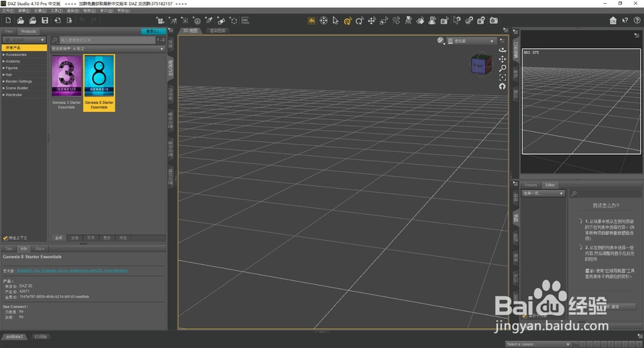Create a new primitive object
This screenshot has height=348, width=644.
tap(222, 21)
